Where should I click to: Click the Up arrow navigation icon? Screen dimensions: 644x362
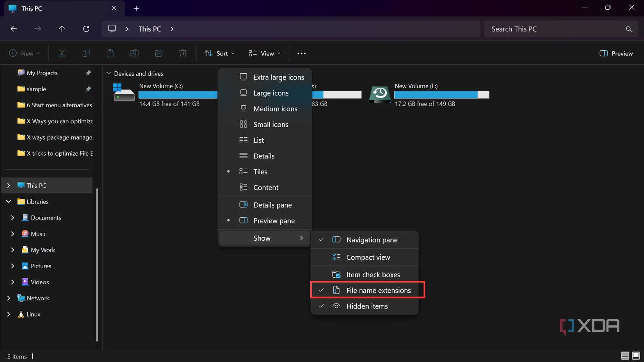click(62, 29)
